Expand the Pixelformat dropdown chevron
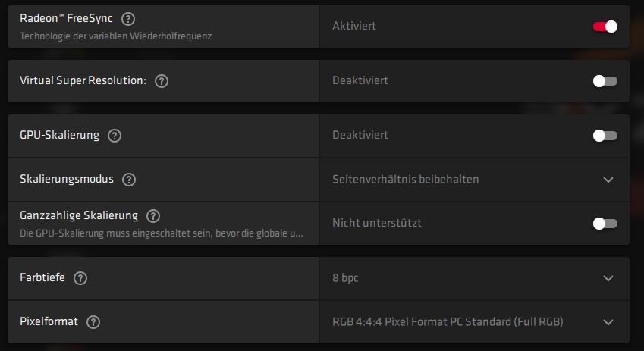The width and height of the screenshot is (644, 351). [x=608, y=322]
